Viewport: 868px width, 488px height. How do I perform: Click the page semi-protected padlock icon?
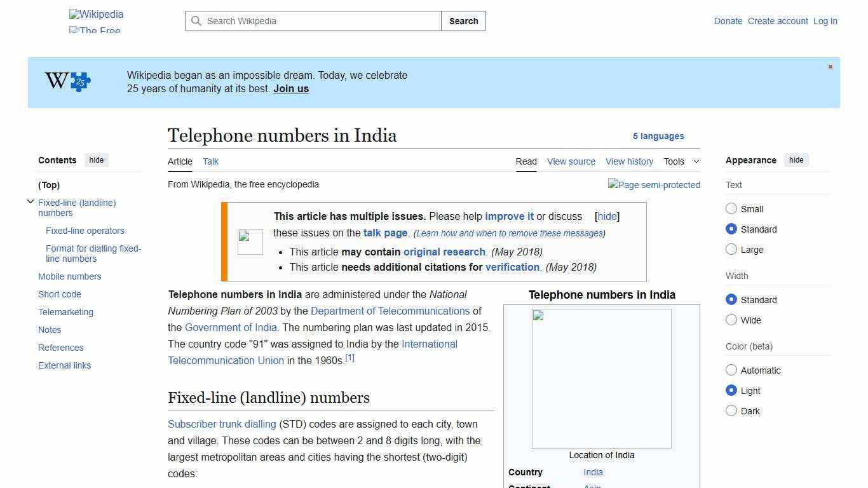coord(654,185)
